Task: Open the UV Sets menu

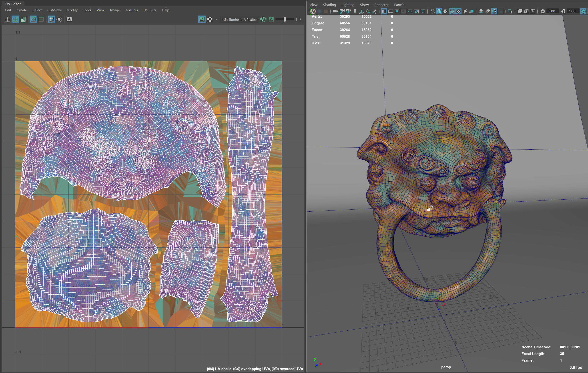Action: click(x=150, y=10)
